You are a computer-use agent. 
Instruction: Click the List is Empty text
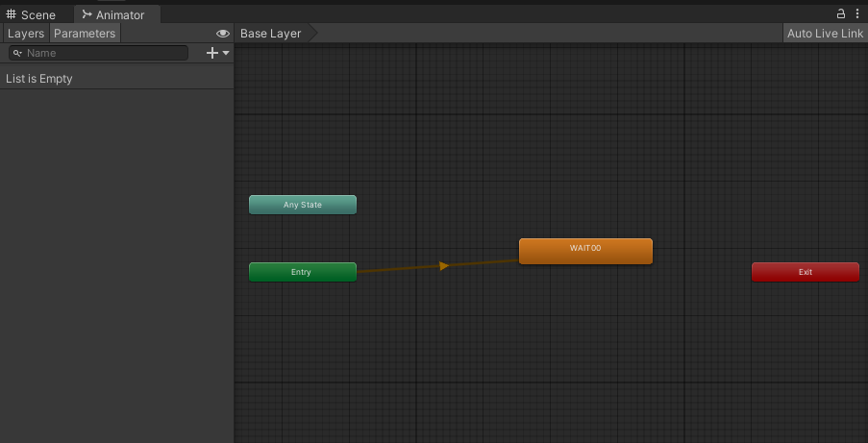point(39,79)
